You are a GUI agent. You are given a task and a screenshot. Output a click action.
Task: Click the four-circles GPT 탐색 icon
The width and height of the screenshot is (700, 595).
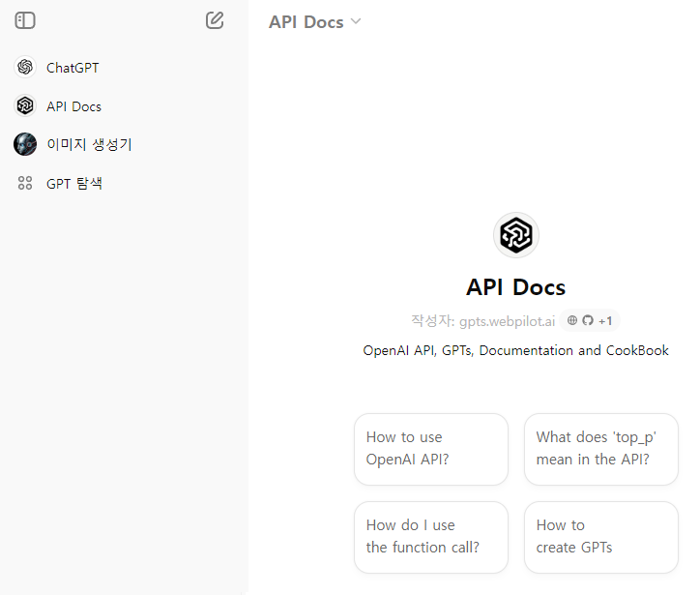click(x=25, y=183)
